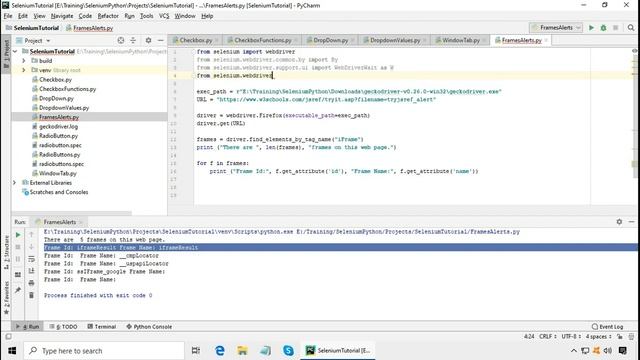Open the Run menu
640x360 pixels.
[129, 16]
